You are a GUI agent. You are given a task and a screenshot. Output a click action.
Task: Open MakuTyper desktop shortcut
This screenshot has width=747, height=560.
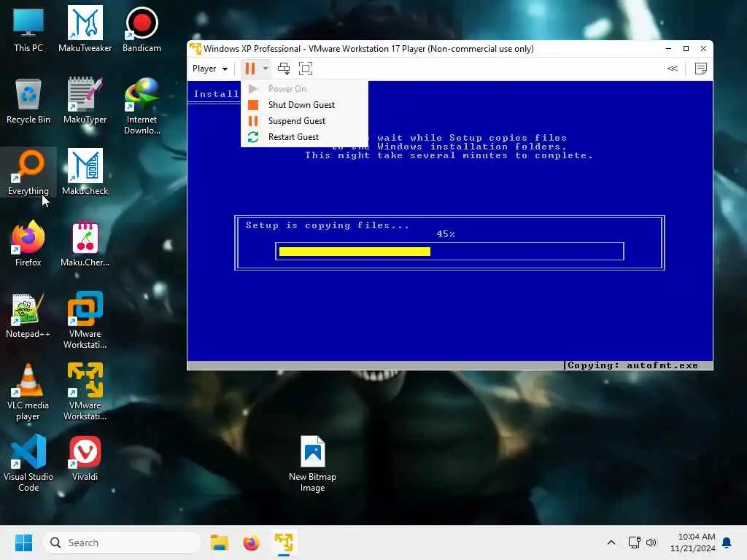pos(85,101)
